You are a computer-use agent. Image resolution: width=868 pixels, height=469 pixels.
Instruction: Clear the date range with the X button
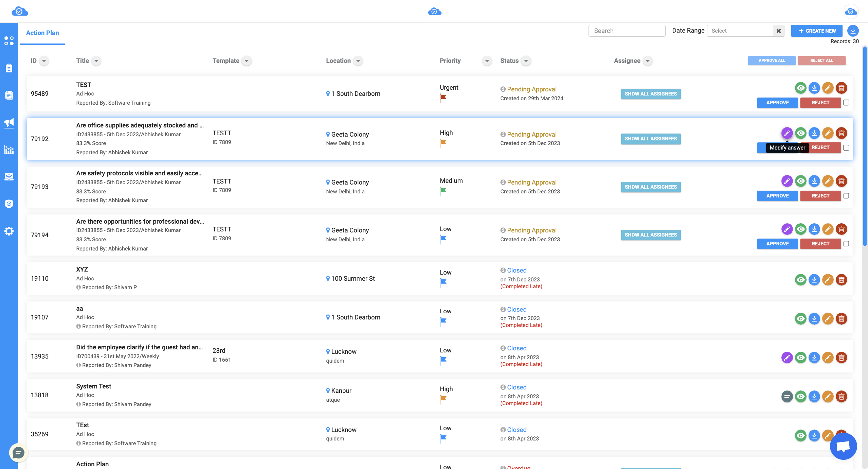click(x=779, y=31)
